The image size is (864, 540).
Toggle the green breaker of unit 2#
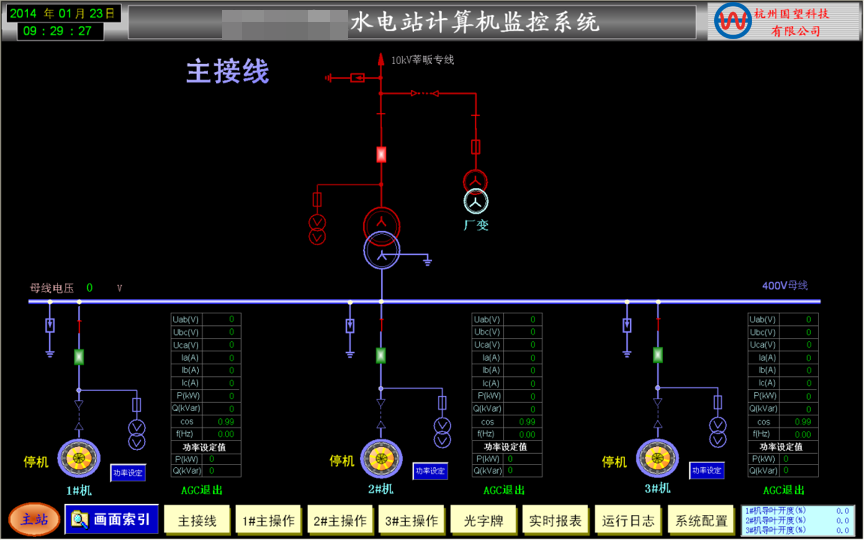coord(380,355)
